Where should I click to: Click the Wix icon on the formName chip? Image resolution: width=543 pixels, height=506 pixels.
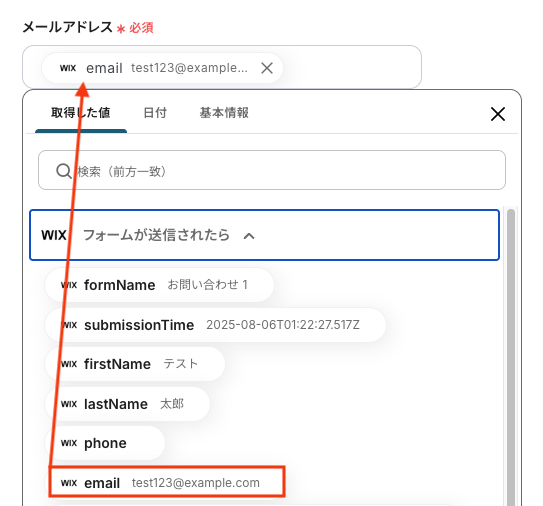pos(69,285)
